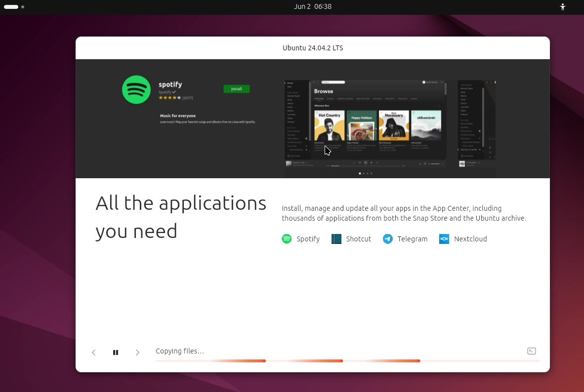This screenshot has height=392, width=584.
Task: Click the 'Music for everyone' text
Action: click(178, 116)
